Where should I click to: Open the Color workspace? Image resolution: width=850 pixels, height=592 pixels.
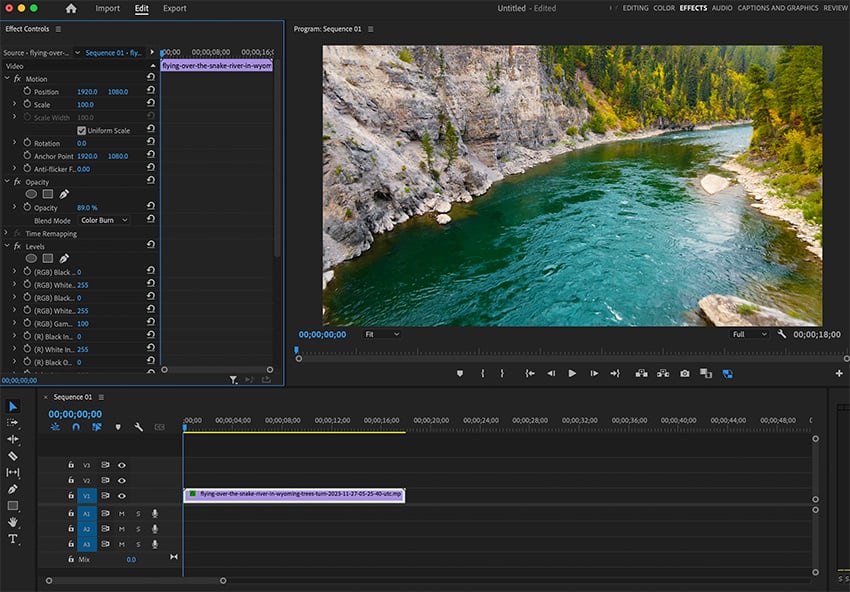664,8
